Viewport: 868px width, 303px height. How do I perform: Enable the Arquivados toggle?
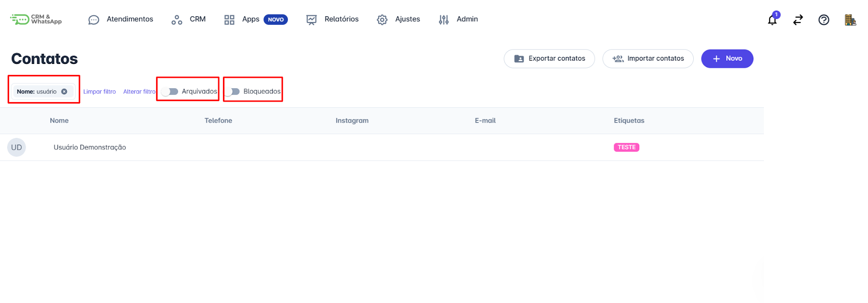pyautogui.click(x=170, y=92)
